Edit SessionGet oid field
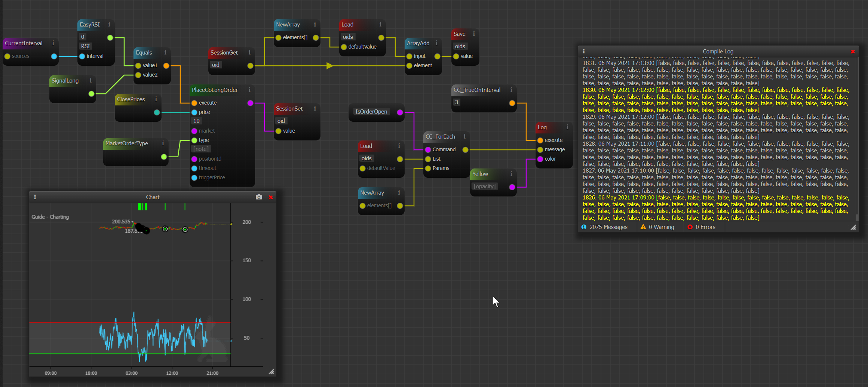This screenshot has width=868, height=387. [216, 65]
